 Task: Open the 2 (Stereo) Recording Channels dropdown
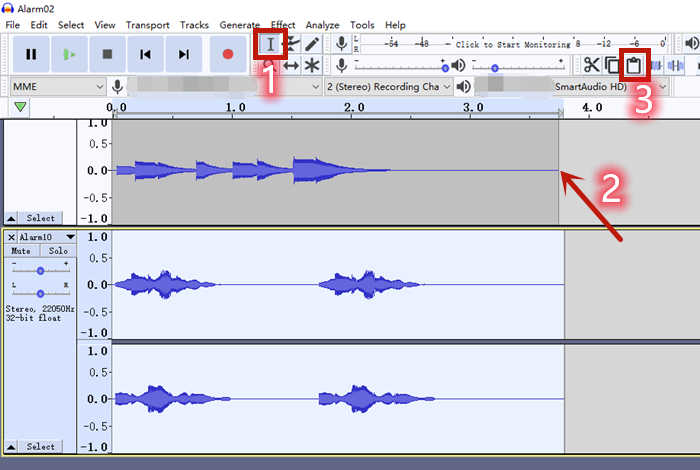click(x=388, y=87)
